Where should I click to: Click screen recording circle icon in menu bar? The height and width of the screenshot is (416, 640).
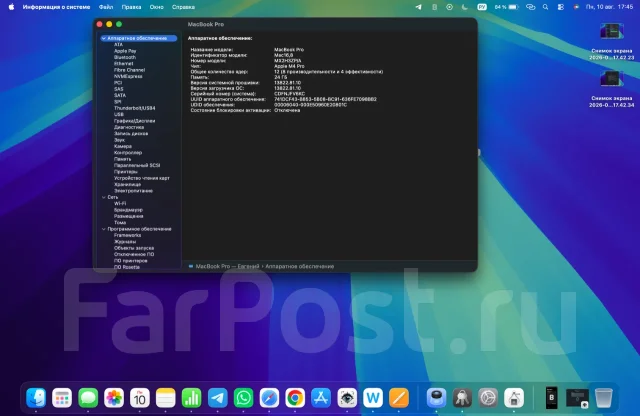click(449, 7)
